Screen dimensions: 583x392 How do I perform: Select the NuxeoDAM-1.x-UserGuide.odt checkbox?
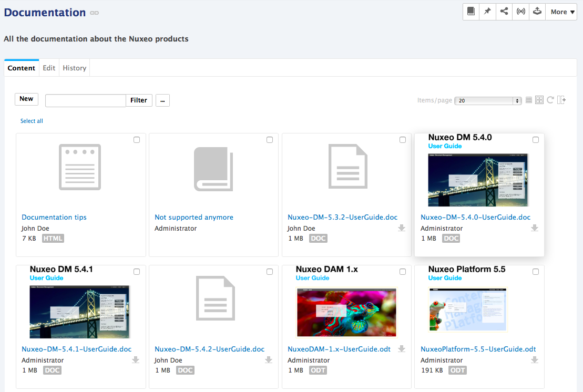(403, 272)
